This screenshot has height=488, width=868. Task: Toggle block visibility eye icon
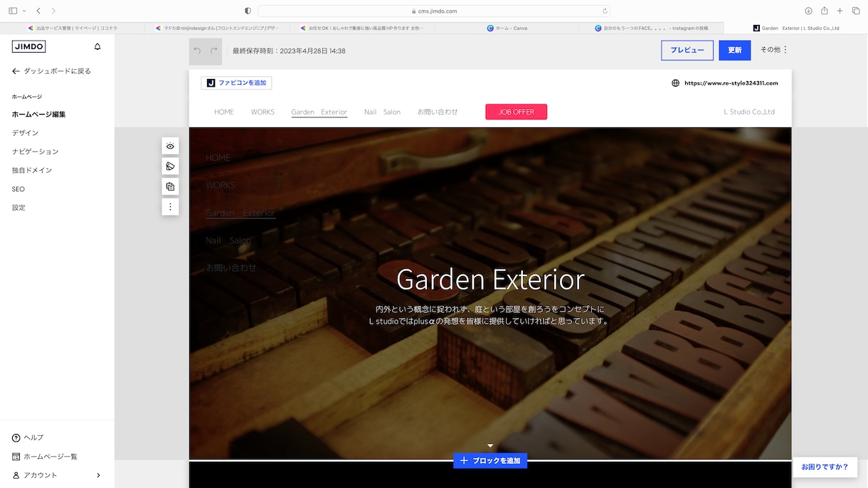(170, 147)
